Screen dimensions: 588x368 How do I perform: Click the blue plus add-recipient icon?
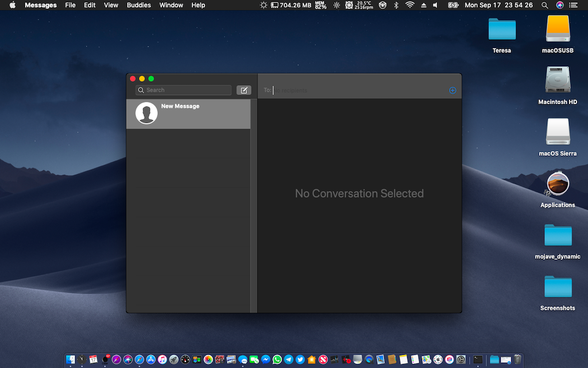coord(452,90)
